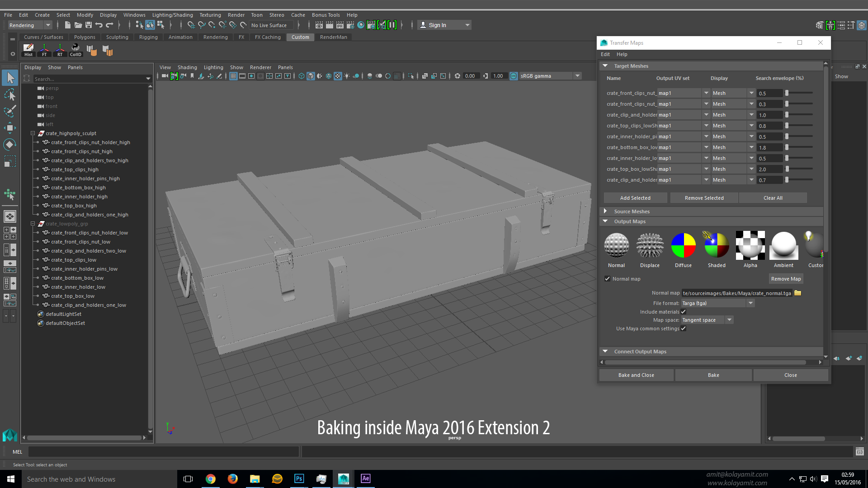The width and height of the screenshot is (868, 488).
Task: Collapse the Target Meshes section
Action: [x=605, y=66]
